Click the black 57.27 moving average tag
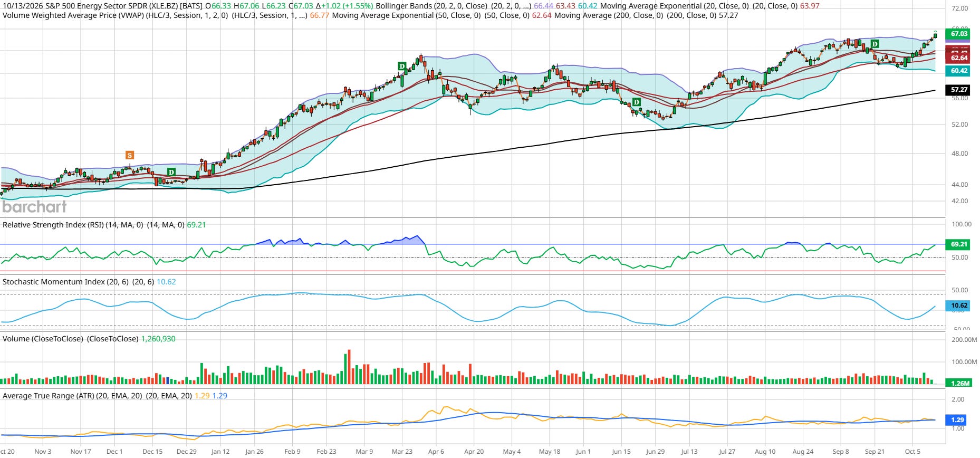This screenshot has width=980, height=458. coord(958,90)
